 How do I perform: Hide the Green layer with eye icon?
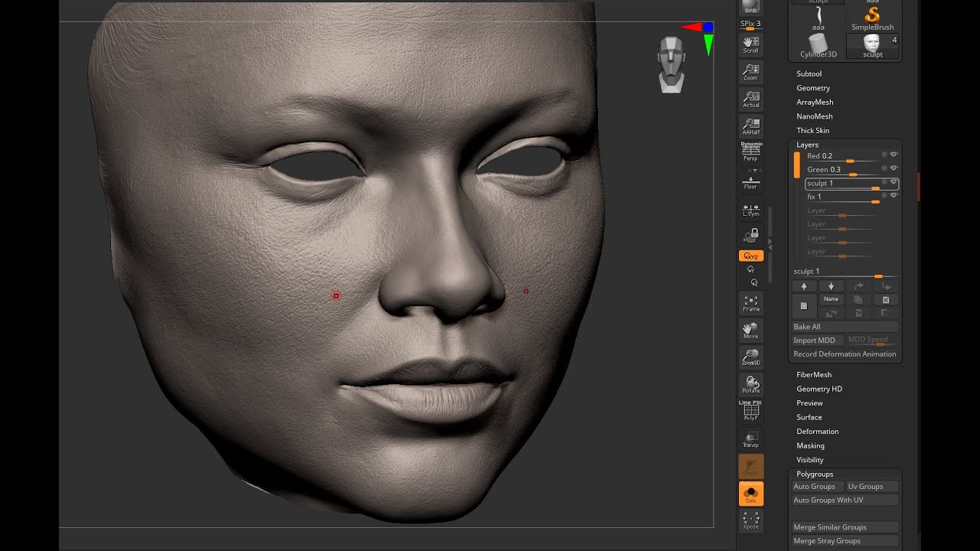(893, 168)
